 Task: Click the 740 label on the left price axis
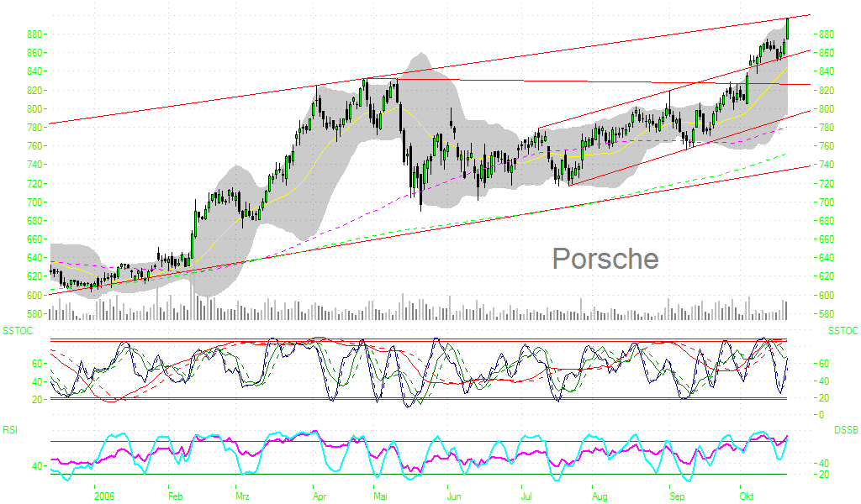coord(34,165)
